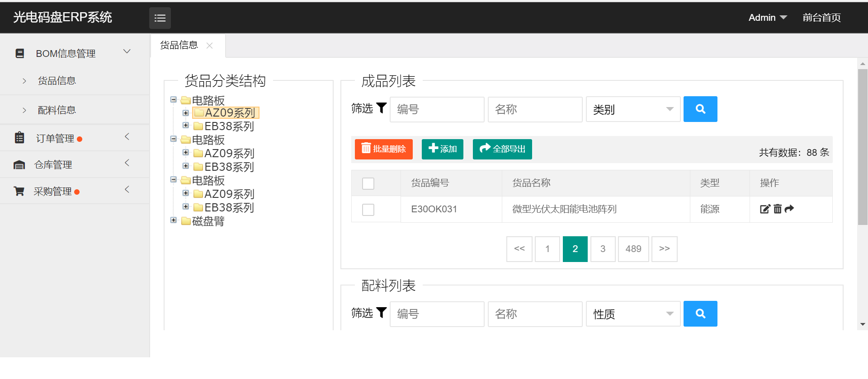
Task: Expand the 采购管理 menu chevron
Action: click(x=127, y=189)
